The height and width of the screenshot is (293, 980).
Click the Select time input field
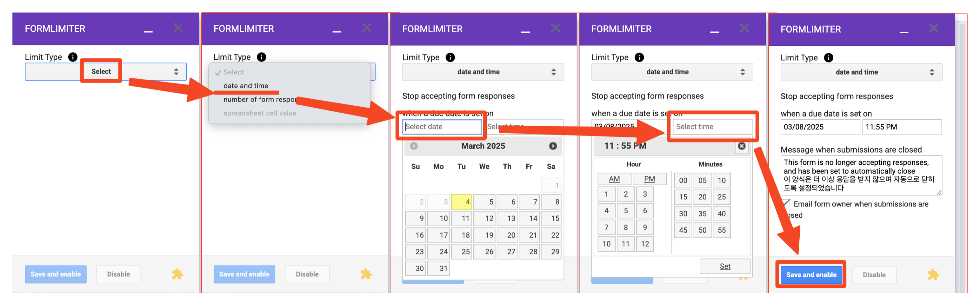coord(713,127)
